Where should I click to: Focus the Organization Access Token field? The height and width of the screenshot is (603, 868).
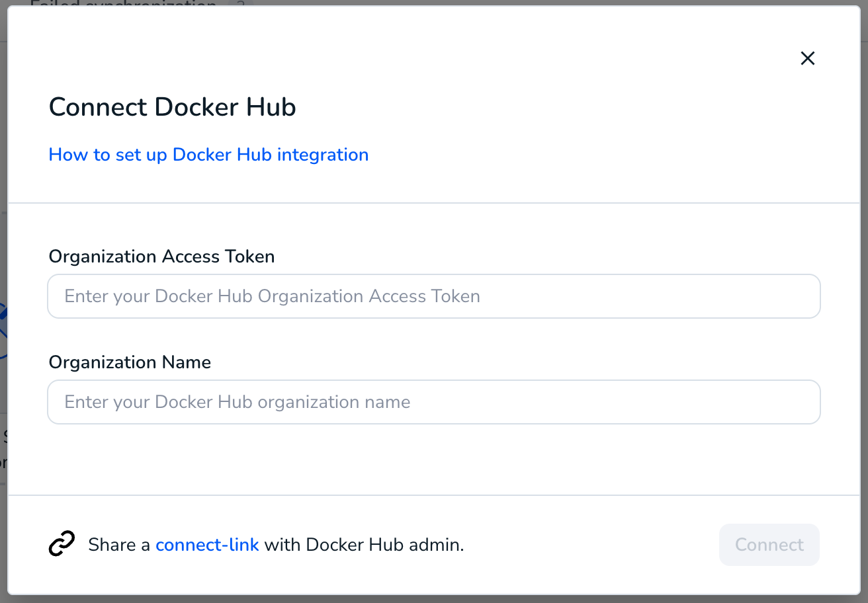click(434, 296)
